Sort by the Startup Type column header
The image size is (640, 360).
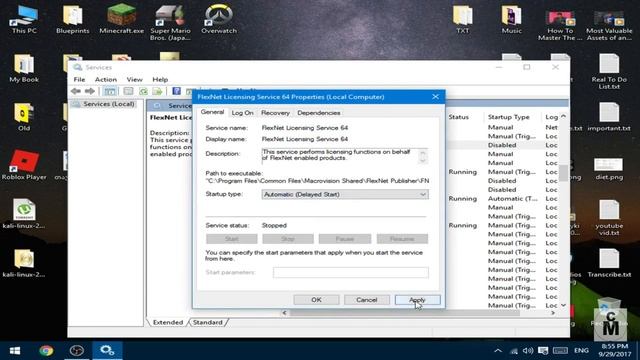click(509, 117)
